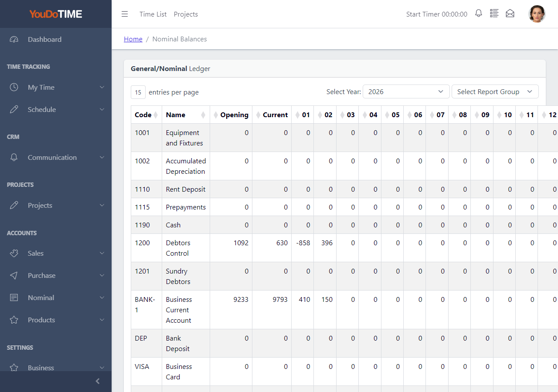Image resolution: width=558 pixels, height=392 pixels.
Task: Click the BANK-1 code cell
Action: click(x=146, y=310)
